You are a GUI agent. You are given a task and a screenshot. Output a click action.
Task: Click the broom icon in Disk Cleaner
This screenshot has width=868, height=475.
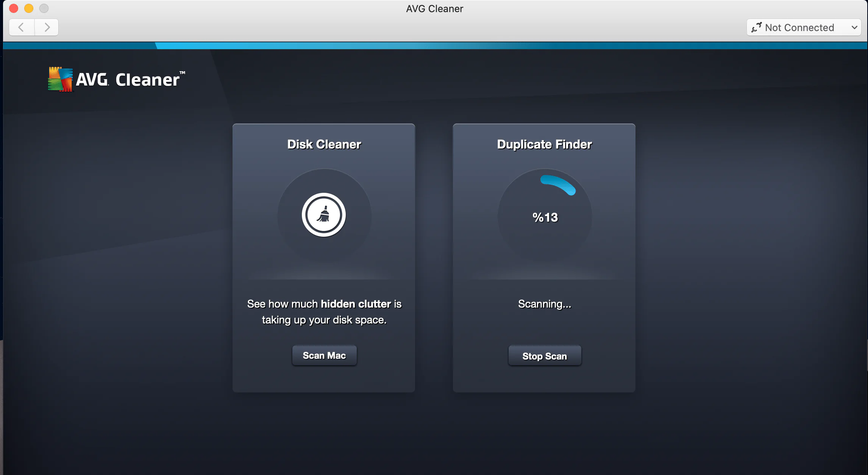[x=324, y=215]
